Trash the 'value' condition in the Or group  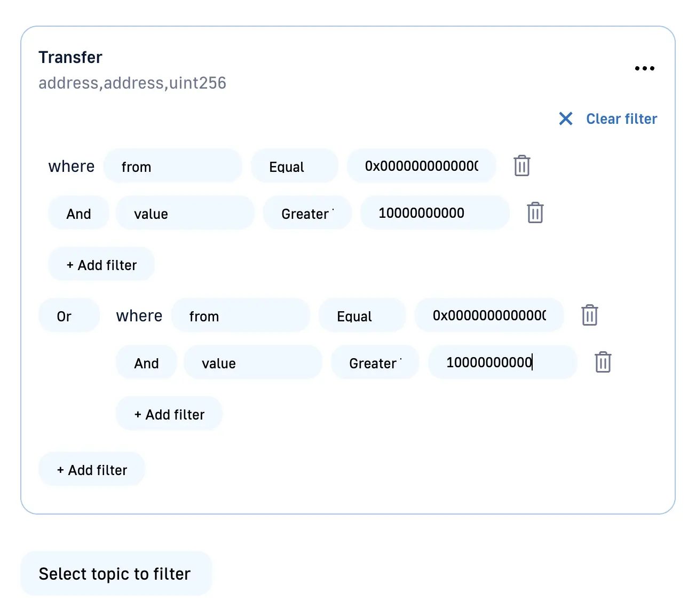pyautogui.click(x=603, y=362)
